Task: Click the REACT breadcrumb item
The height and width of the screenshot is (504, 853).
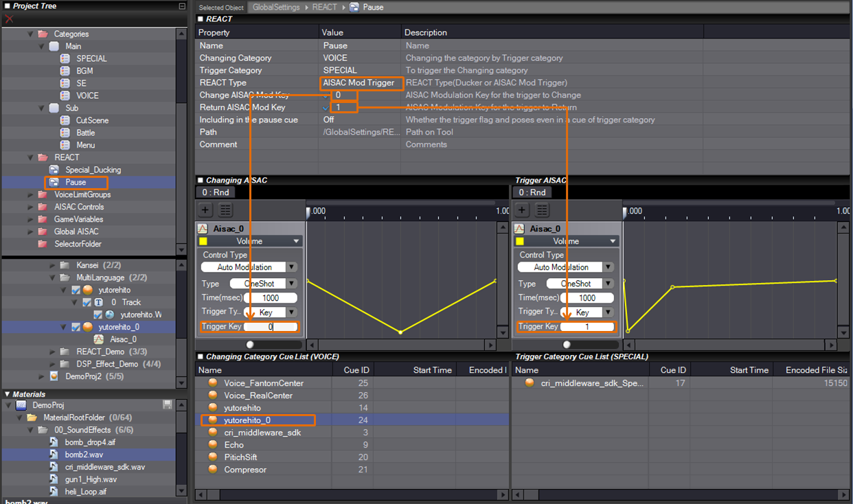Action: (324, 7)
